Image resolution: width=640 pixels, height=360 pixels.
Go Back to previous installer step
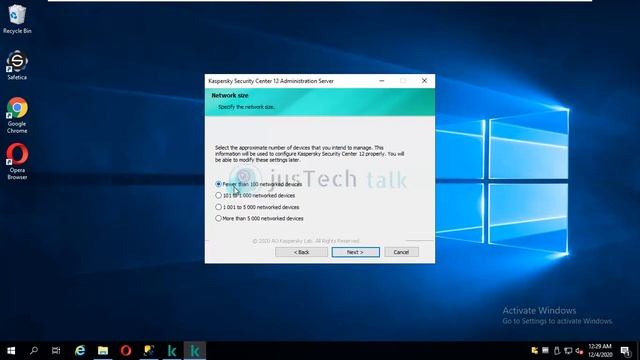pyautogui.click(x=301, y=252)
